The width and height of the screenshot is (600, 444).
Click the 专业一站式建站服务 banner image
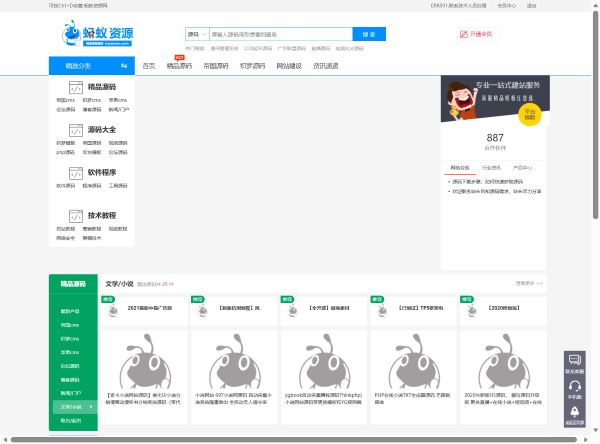coord(495,99)
